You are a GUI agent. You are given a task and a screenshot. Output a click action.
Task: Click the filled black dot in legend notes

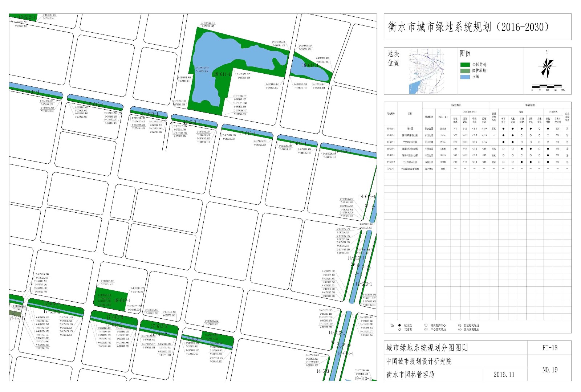point(399,326)
